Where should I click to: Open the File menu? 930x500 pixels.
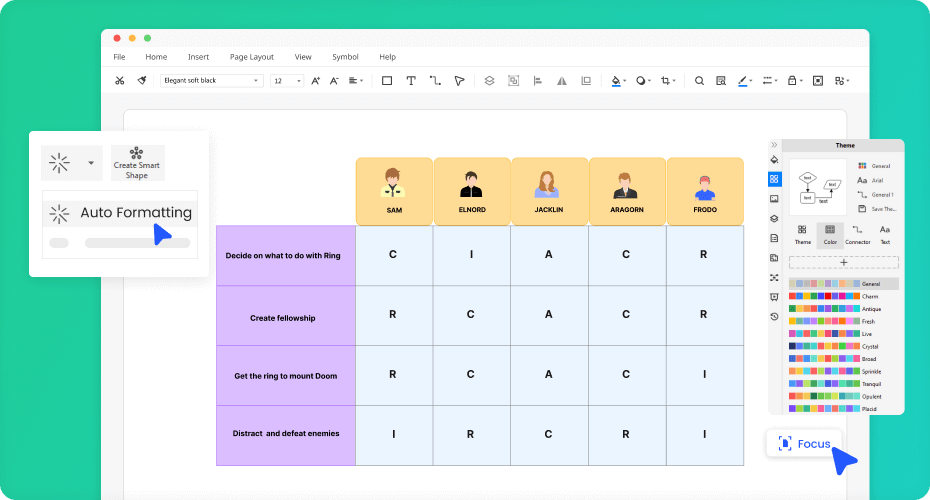tap(119, 57)
